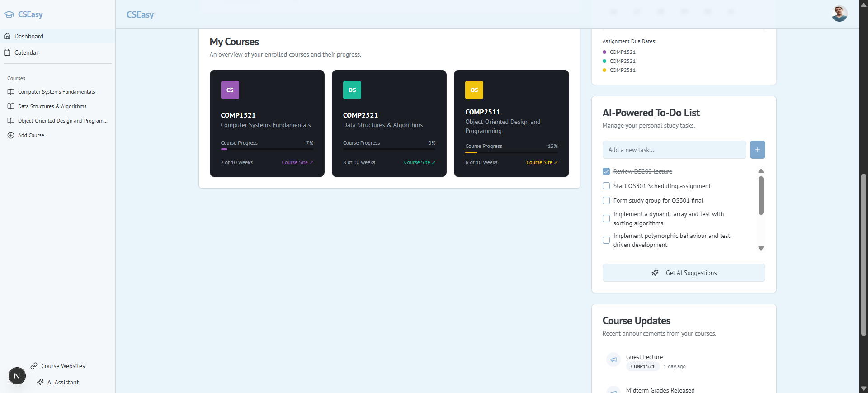Click the to-do list scrollbar thumb

click(x=761, y=195)
